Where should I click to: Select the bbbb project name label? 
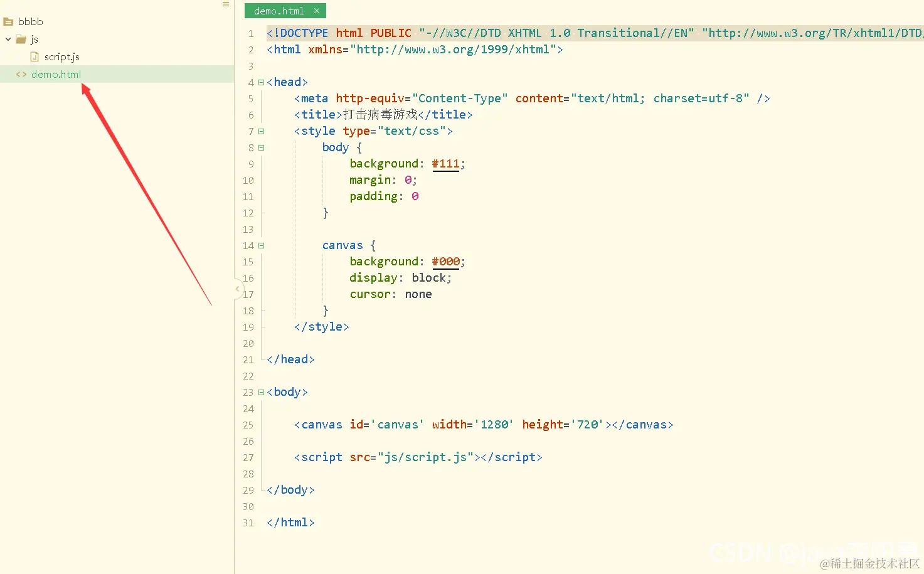click(x=30, y=22)
